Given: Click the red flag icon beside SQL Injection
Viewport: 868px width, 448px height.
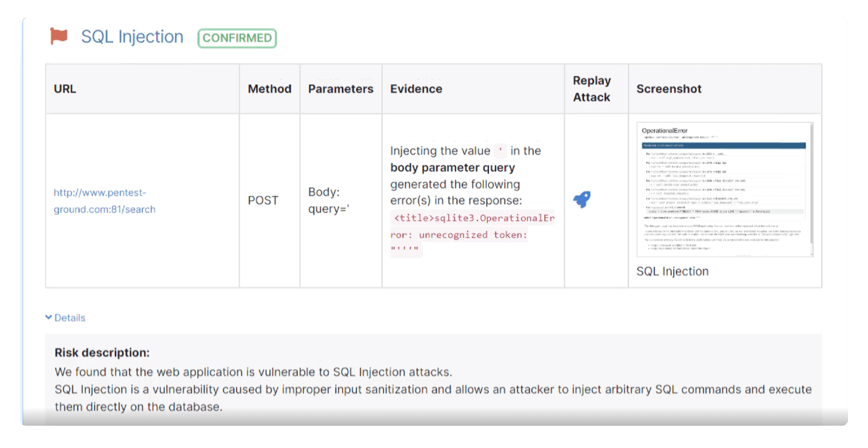Looking at the screenshot, I should 60,36.
